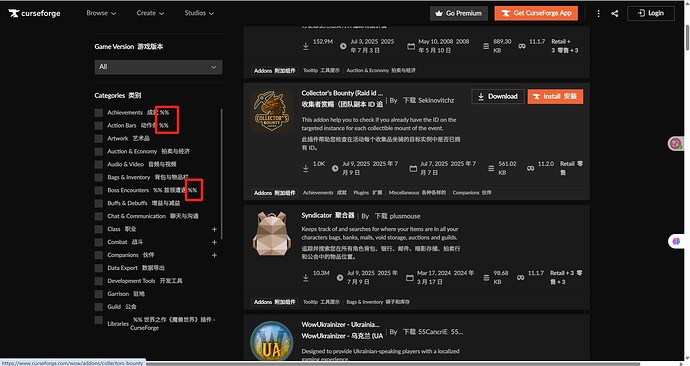
Task: Click Get CurseForge App button
Action: tap(536, 14)
